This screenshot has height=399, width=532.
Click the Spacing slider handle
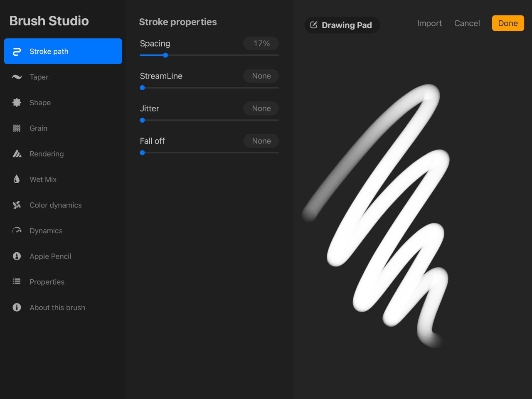coord(165,55)
